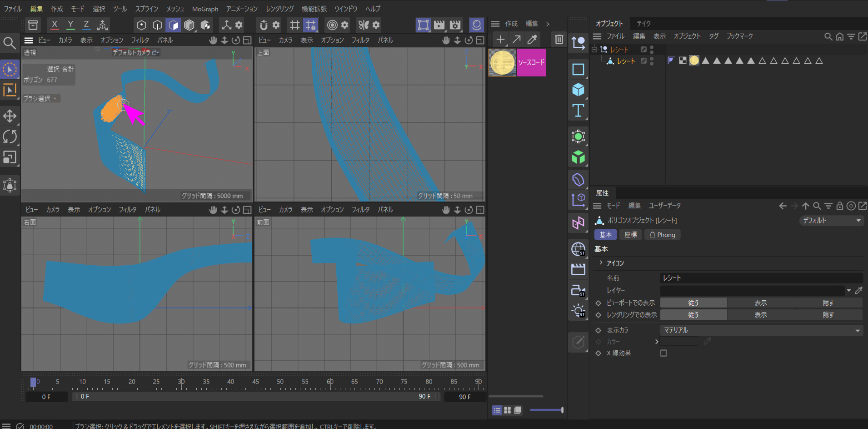
Task: Select the yellow material thumbnail
Action: 502,62
